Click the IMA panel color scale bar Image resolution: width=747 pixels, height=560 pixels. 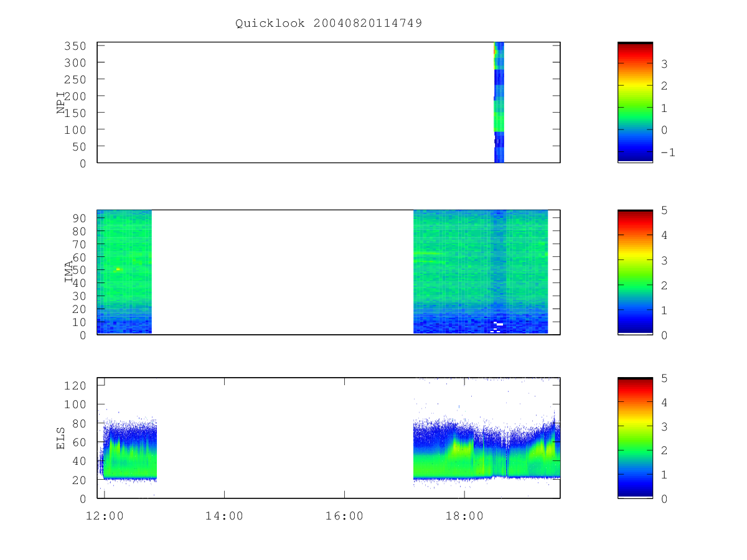[x=635, y=272]
